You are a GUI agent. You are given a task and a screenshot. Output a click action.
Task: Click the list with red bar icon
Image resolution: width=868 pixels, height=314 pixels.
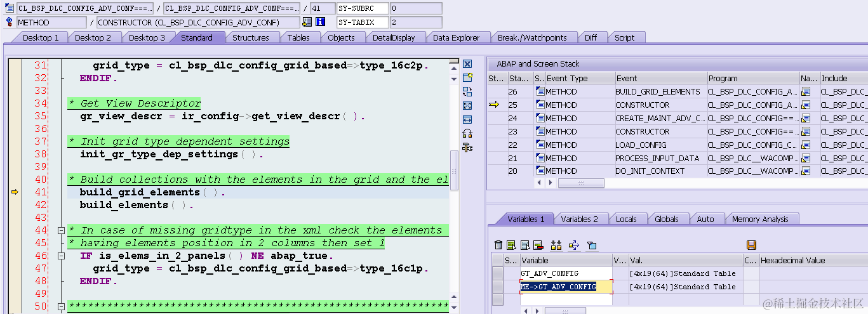point(538,245)
